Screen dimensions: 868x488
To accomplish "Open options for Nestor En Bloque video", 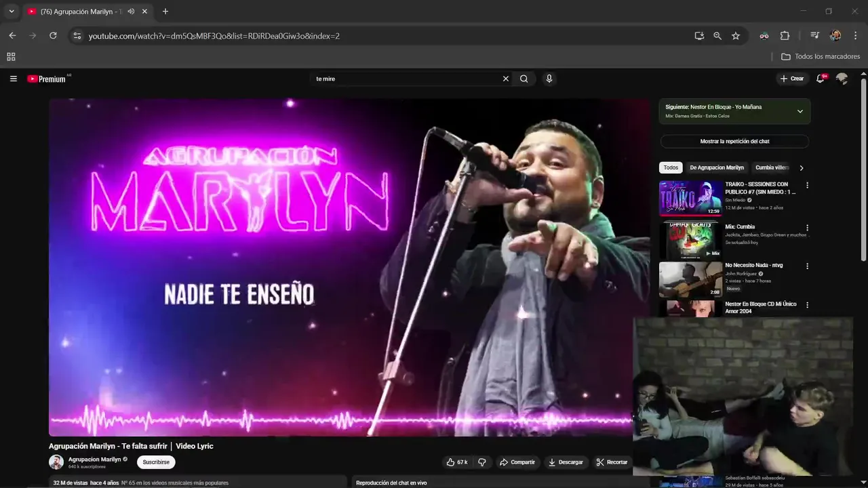I will click(807, 305).
